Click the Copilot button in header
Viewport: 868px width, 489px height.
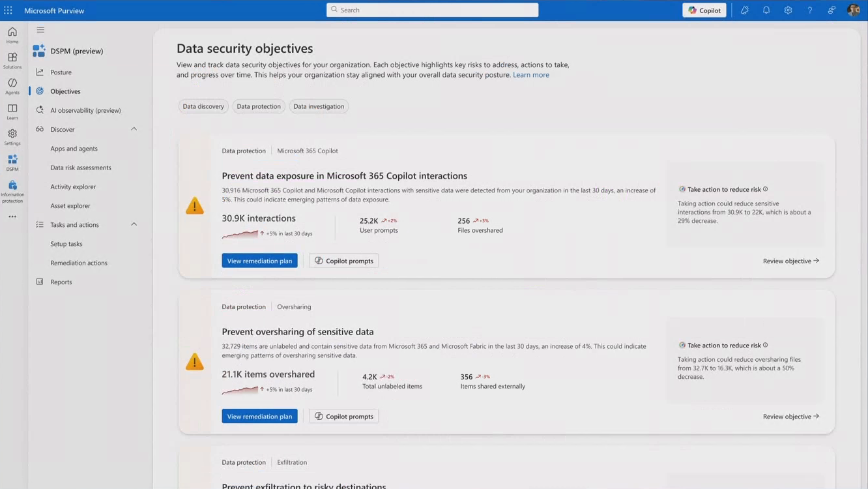704,10
